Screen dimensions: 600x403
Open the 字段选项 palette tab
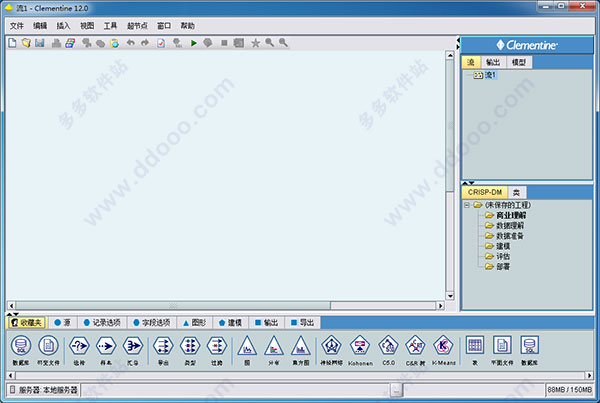tap(152, 323)
